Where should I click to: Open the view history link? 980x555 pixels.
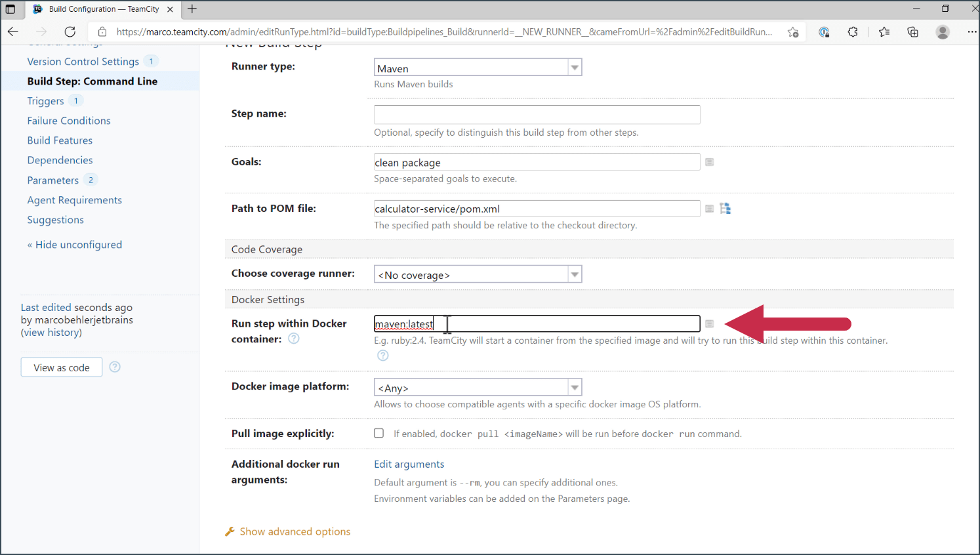[51, 333]
